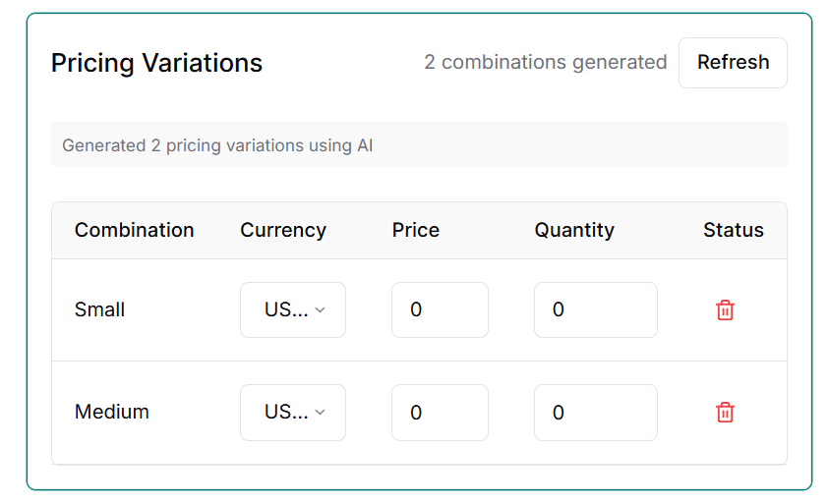Expand the Medium row currency dropdown
The image size is (829, 504).
click(292, 413)
